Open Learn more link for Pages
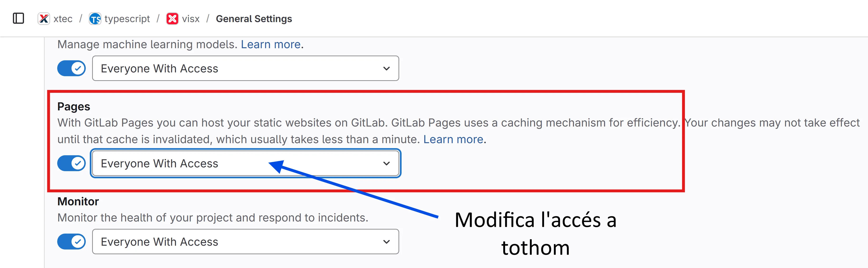The height and width of the screenshot is (268, 868). 453,139
